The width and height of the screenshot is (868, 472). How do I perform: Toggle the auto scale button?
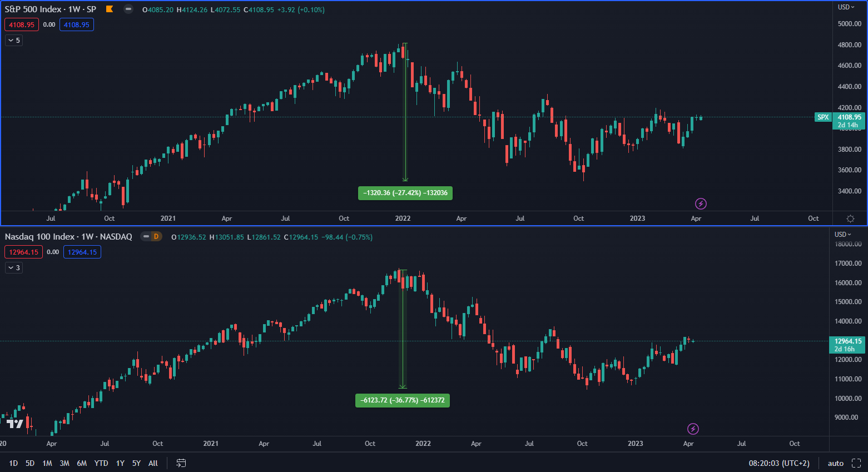tap(835, 463)
